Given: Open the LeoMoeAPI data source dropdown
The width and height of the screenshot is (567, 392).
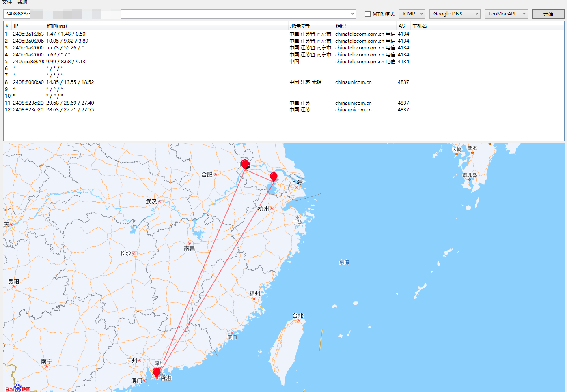Looking at the screenshot, I should click(x=506, y=14).
